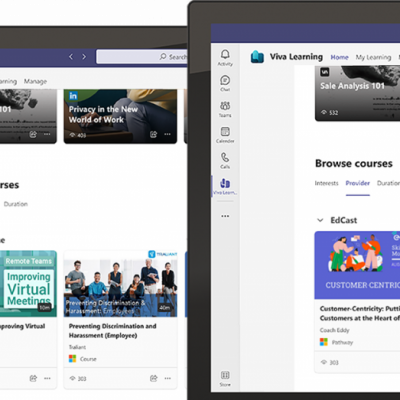Open more options on 101 card in left window
Image resolution: width=400 pixels, height=400 pixels.
click(x=47, y=134)
